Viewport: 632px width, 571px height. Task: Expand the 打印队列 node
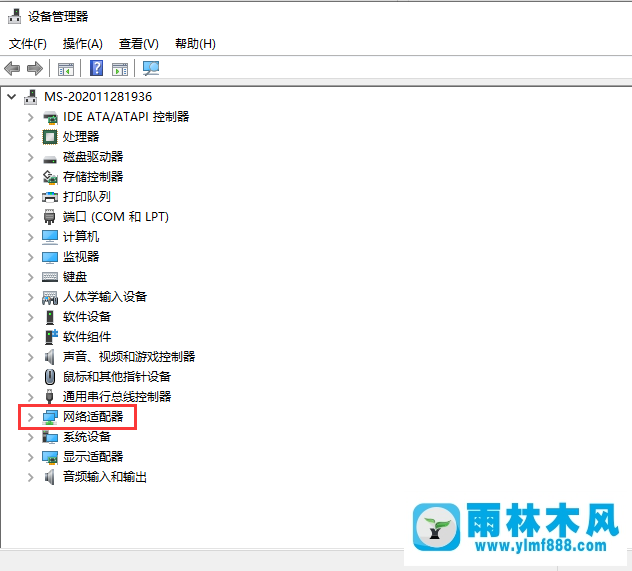click(x=31, y=197)
